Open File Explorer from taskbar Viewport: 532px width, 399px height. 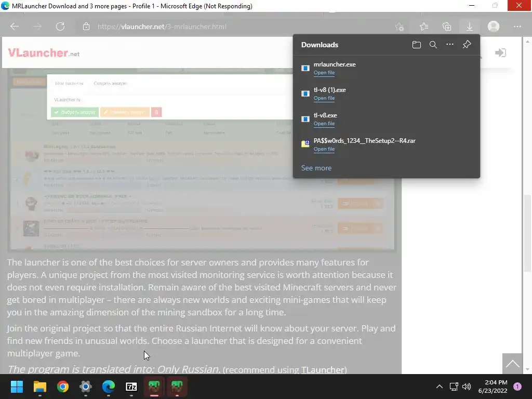(39, 387)
